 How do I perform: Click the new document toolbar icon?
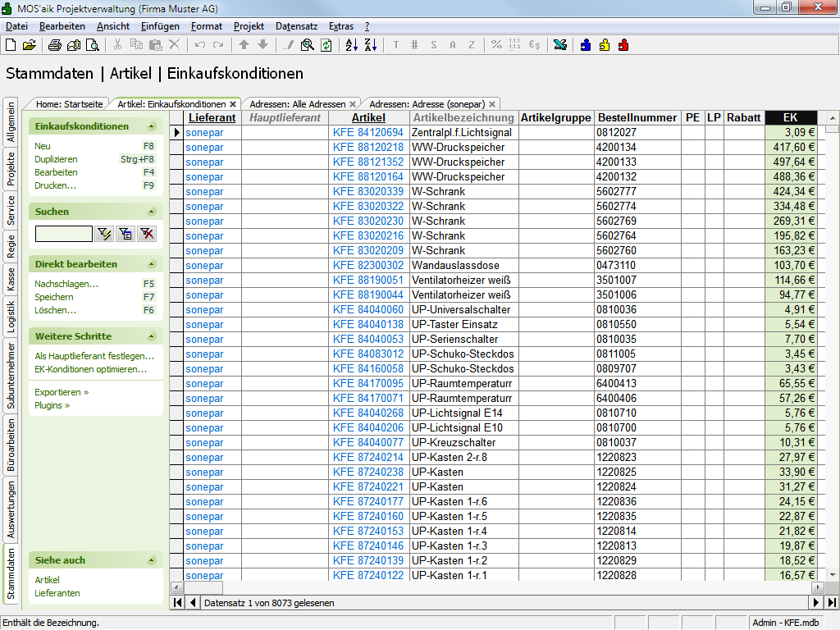click(11, 45)
